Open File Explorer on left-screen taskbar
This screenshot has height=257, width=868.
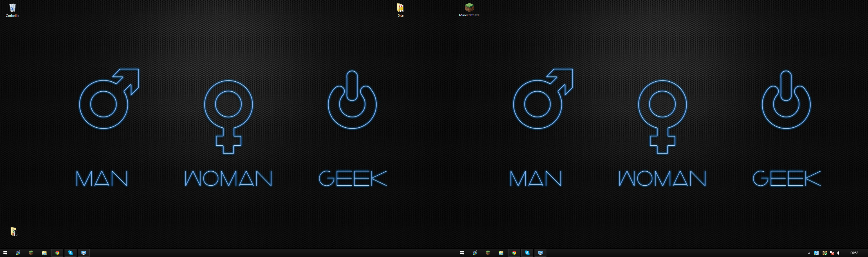[44, 253]
